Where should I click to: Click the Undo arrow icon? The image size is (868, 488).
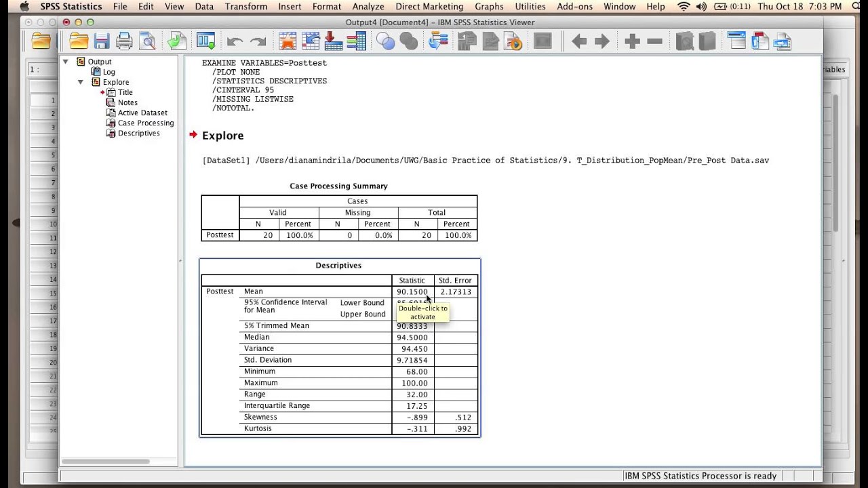235,42
